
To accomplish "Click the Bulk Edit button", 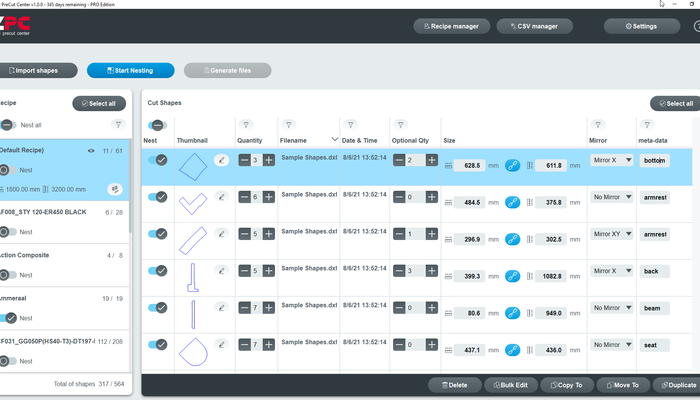I will pyautogui.click(x=511, y=385).
